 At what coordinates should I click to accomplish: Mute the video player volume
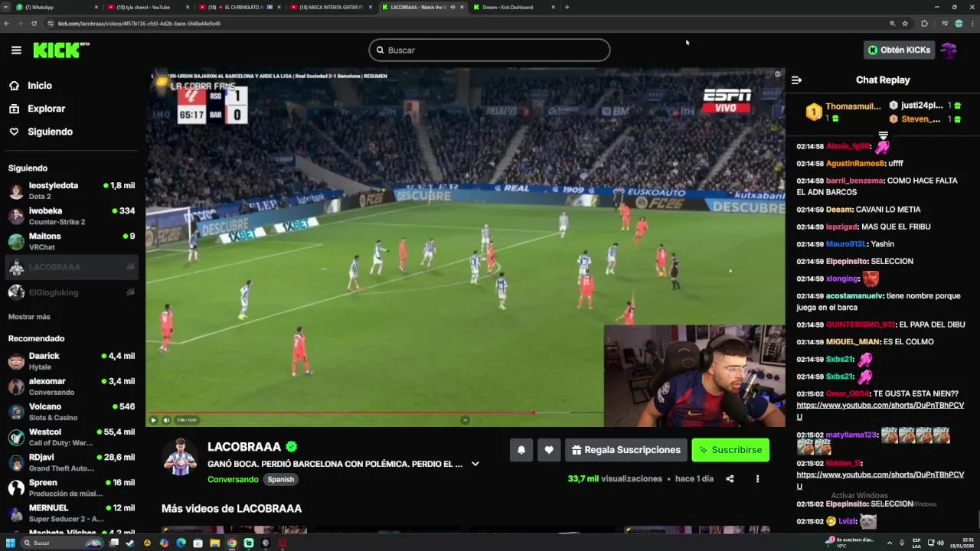(x=166, y=419)
